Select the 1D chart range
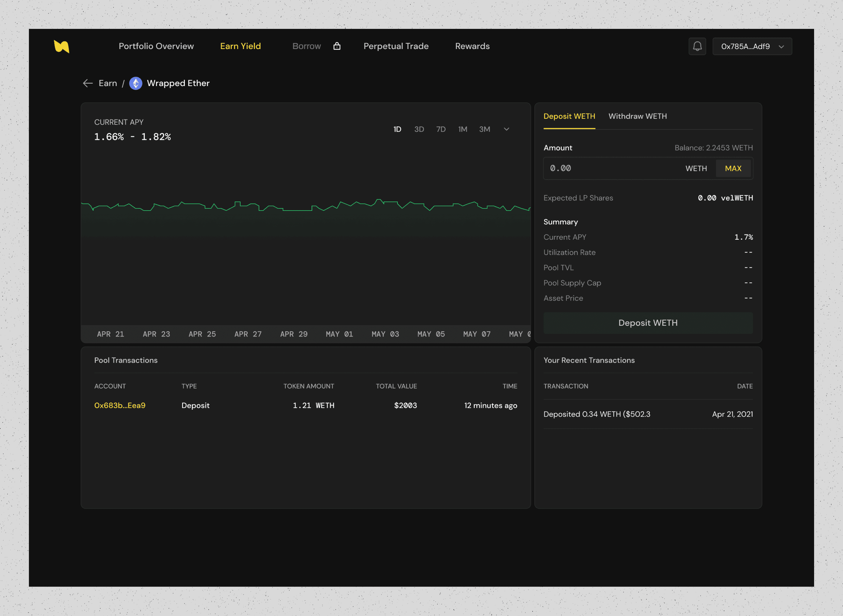This screenshot has height=616, width=843. pos(397,129)
